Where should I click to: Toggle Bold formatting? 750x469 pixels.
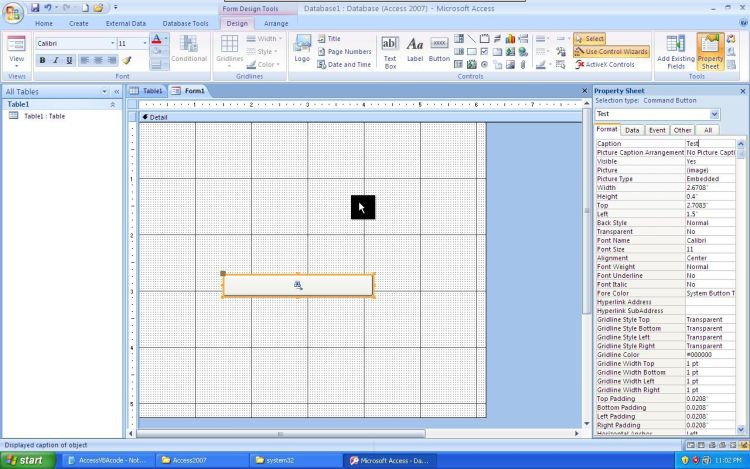[42, 60]
